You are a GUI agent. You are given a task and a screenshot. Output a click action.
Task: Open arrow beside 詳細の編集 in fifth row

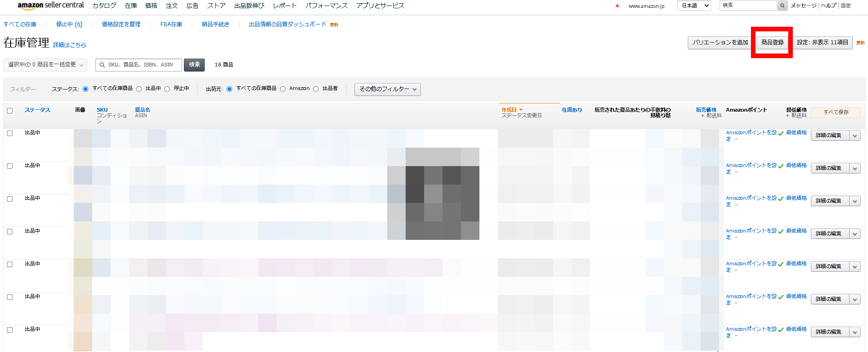855,266
